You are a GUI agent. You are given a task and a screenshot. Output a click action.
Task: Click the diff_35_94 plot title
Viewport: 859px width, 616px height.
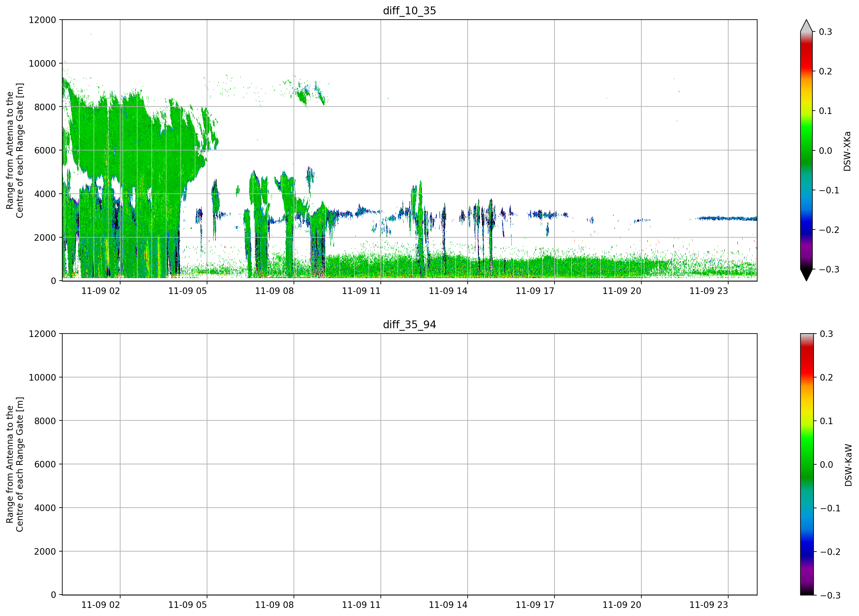[x=409, y=325]
